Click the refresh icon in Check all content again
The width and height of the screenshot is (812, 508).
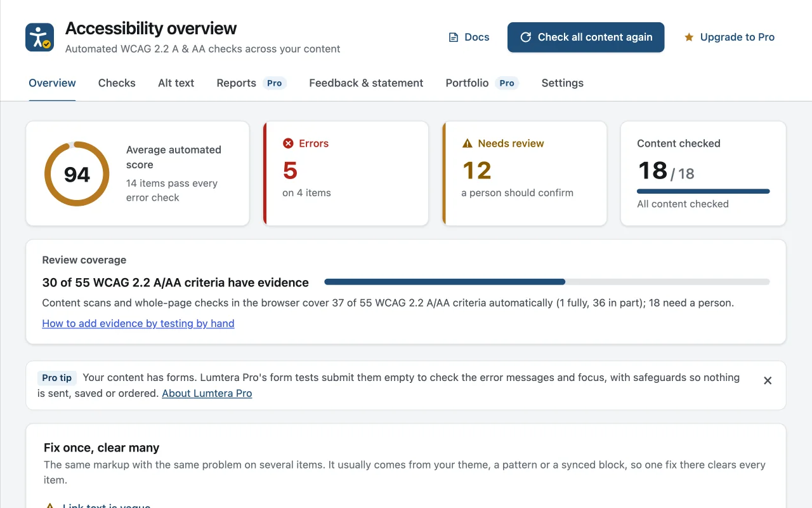coord(525,37)
